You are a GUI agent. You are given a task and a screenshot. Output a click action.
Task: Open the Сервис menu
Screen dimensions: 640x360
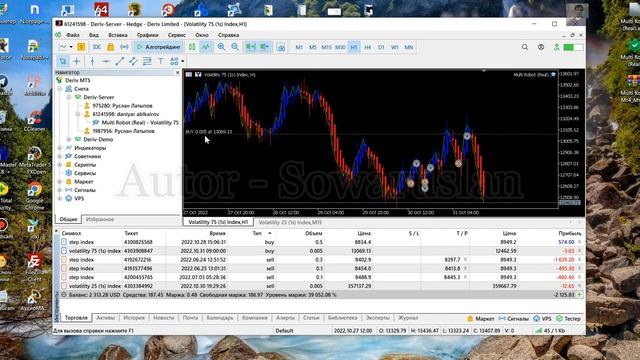(177, 35)
